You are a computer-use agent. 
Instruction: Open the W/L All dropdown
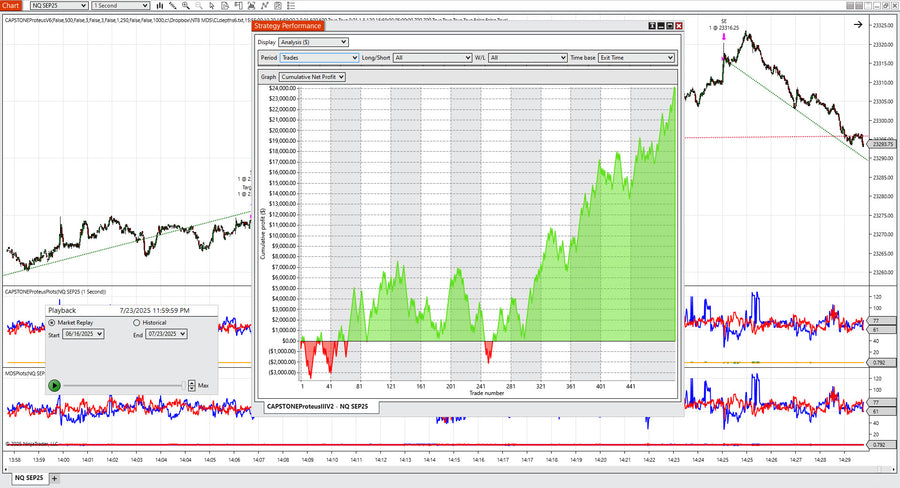[528, 57]
